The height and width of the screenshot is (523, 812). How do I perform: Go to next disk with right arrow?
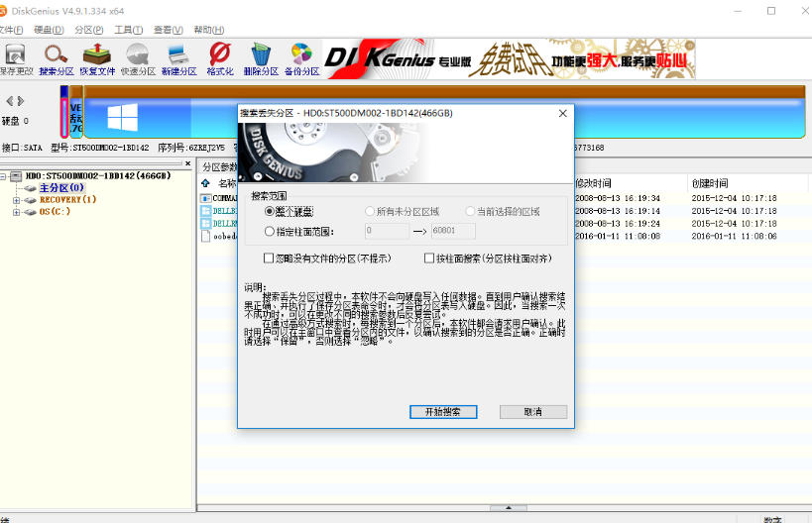pos(21,101)
